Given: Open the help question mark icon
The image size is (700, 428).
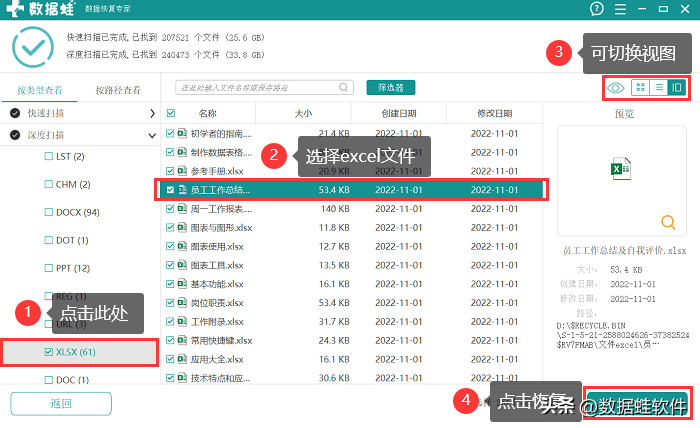Looking at the screenshot, I should click(597, 9).
